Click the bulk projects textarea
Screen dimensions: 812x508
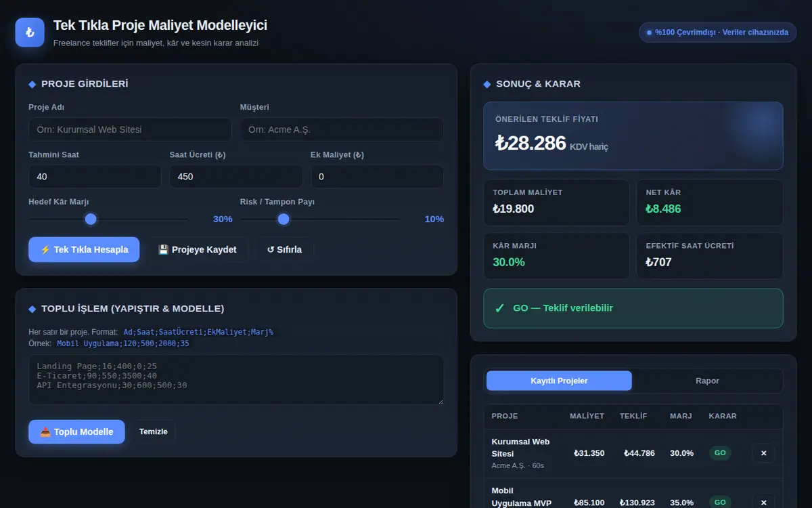[236, 380]
